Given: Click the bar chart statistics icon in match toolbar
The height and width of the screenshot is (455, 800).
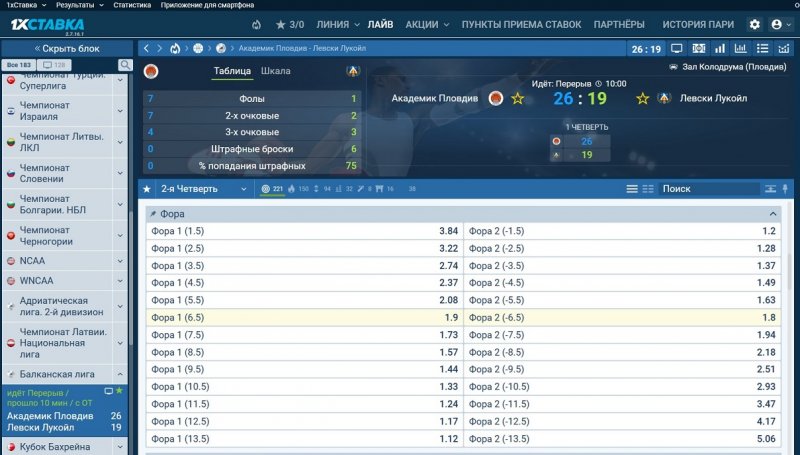Looking at the screenshot, I should pyautogui.click(x=740, y=47).
